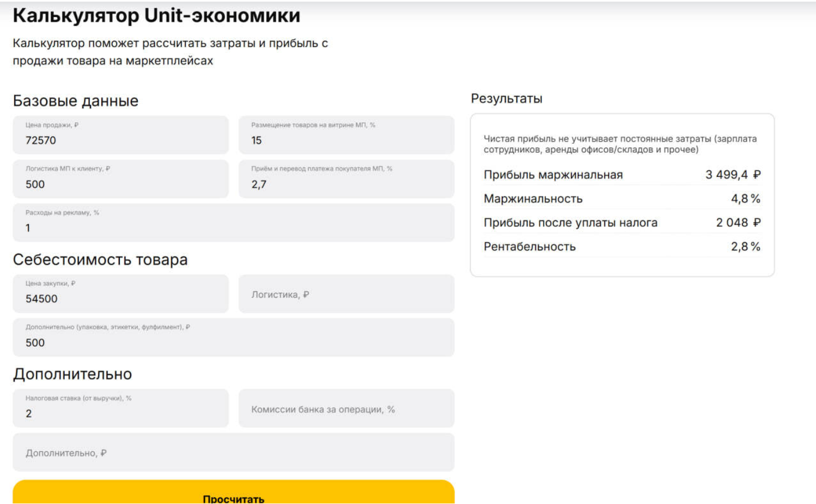This screenshot has width=816, height=504.
Task: Edit the Приём и перевод платежа field
Action: pos(346,179)
